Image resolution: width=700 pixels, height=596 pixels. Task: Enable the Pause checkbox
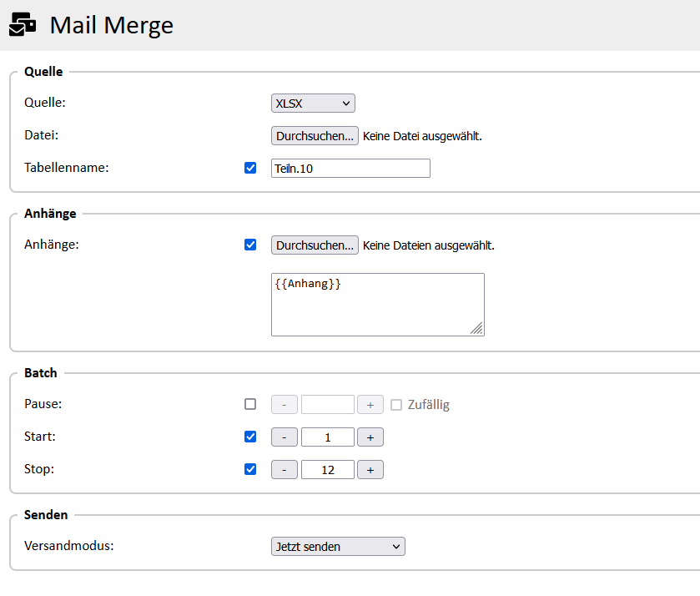(250, 404)
